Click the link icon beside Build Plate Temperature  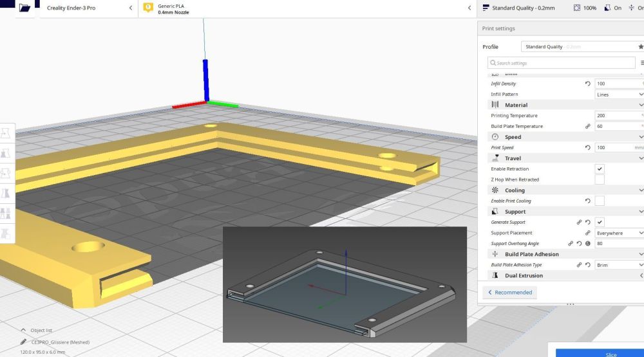[x=588, y=126]
